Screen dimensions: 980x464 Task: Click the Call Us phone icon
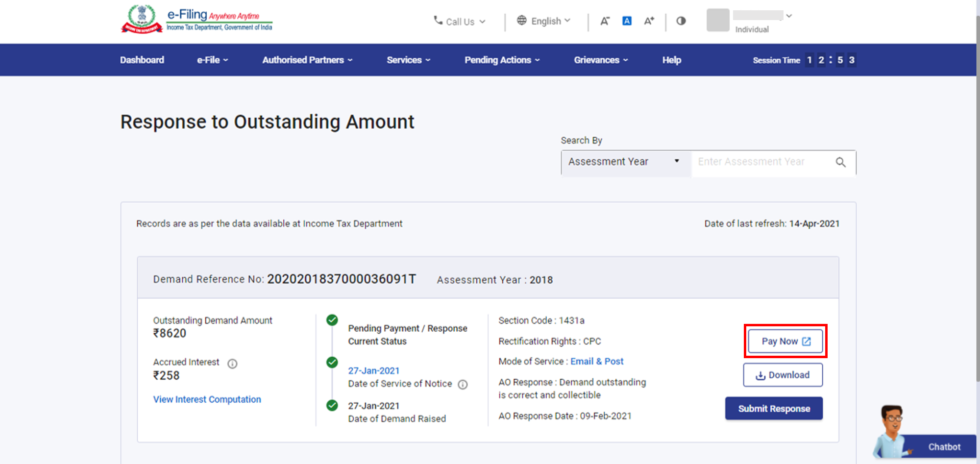[x=438, y=21]
